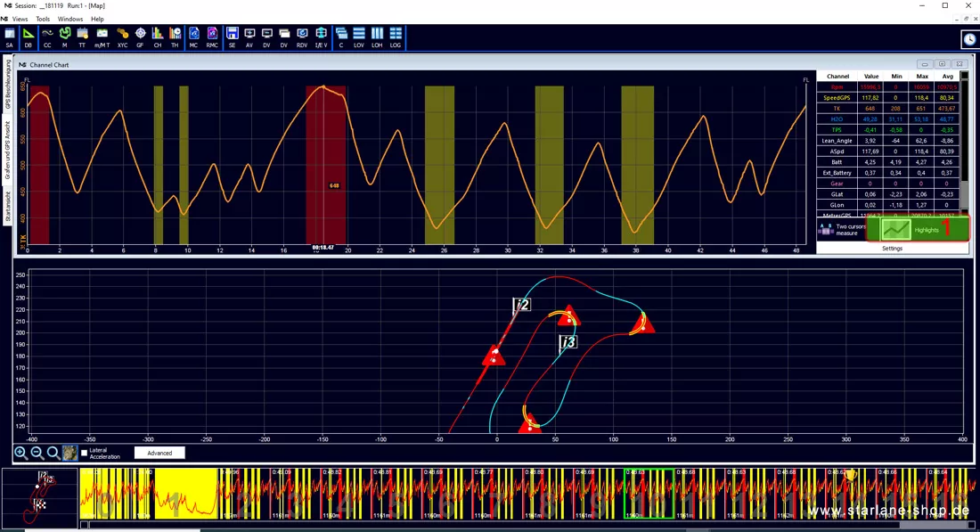Image resolution: width=980 pixels, height=532 pixels.
Task: Select the green highlighted lap in the lap strip
Action: pyautogui.click(x=649, y=494)
